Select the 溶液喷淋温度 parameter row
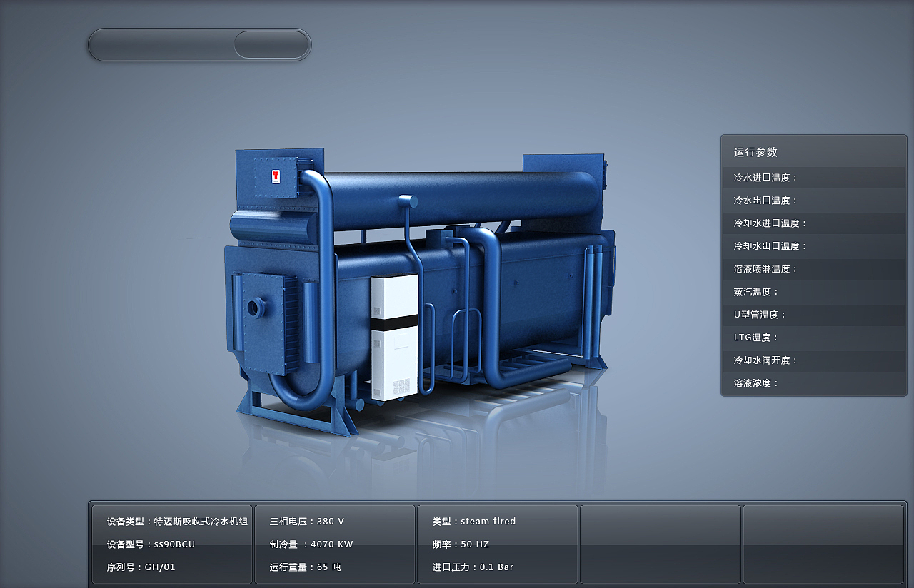The width and height of the screenshot is (914, 588). tap(814, 269)
